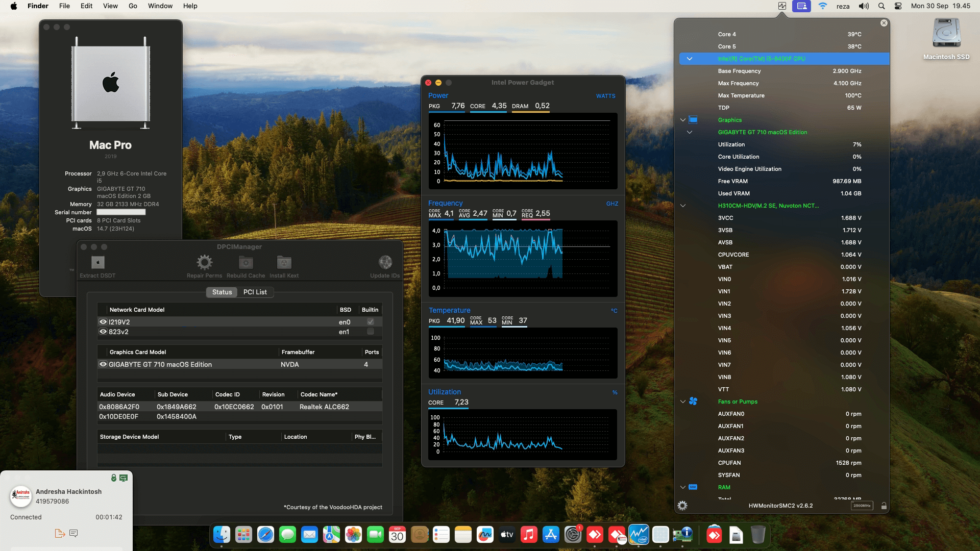Collapse the Graphics section in HWMonitorSMC2
Screen dimensions: 980x551
(683, 120)
